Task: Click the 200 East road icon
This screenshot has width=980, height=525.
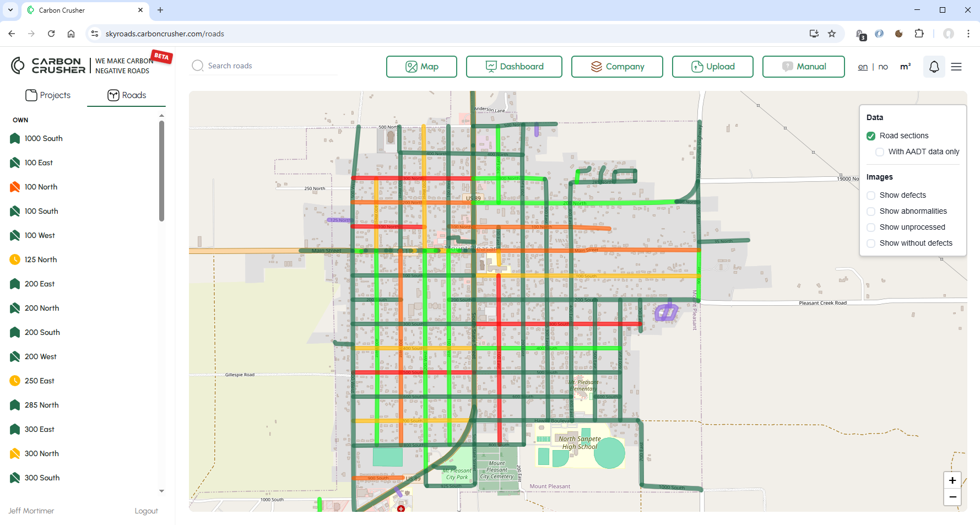Action: coord(15,284)
